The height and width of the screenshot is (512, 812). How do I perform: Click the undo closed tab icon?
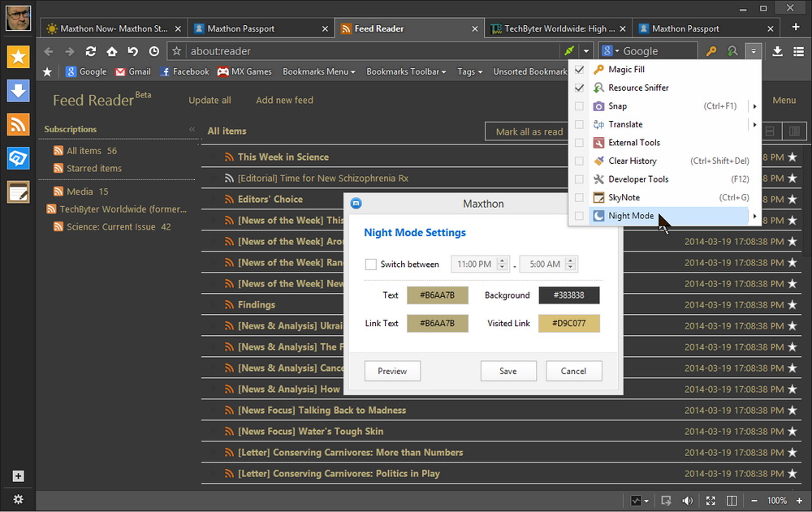click(x=133, y=51)
